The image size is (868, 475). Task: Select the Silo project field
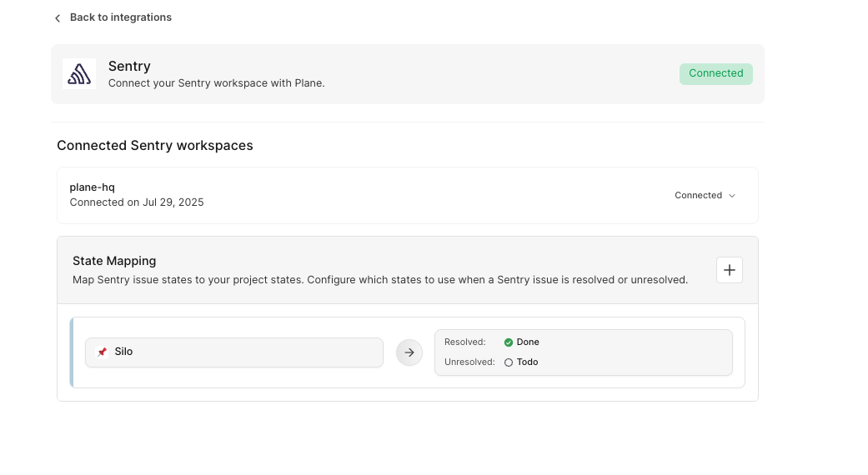(234, 352)
